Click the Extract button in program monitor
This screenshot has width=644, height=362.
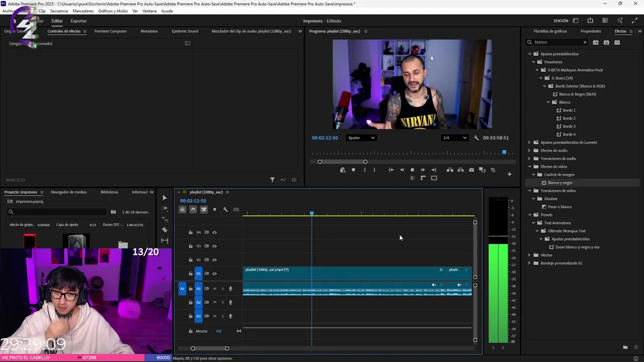point(460,170)
